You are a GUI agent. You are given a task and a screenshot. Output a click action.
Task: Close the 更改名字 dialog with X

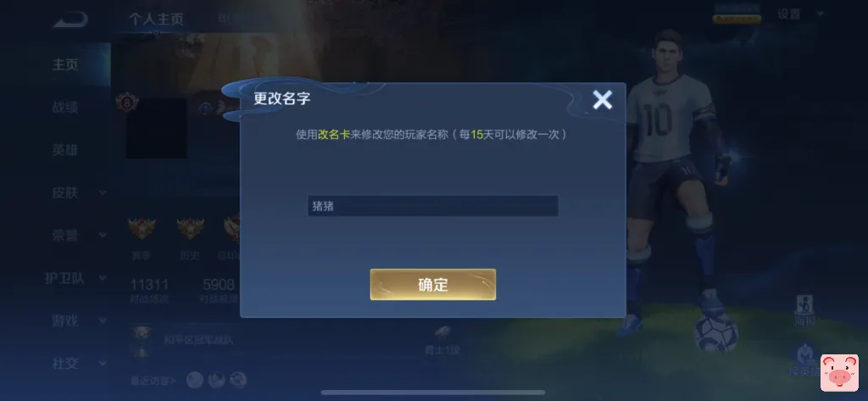pyautogui.click(x=603, y=100)
